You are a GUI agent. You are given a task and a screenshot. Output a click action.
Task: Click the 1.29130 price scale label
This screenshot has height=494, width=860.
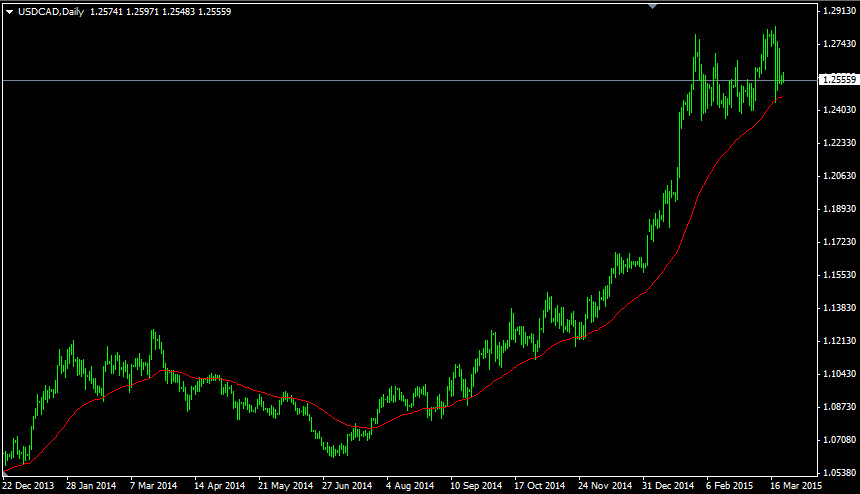pyautogui.click(x=840, y=10)
